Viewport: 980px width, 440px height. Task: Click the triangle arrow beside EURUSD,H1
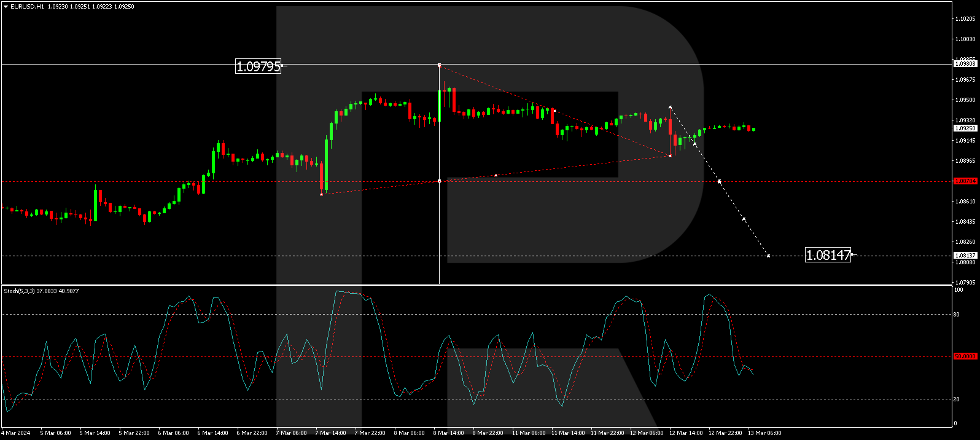[x=6, y=6]
